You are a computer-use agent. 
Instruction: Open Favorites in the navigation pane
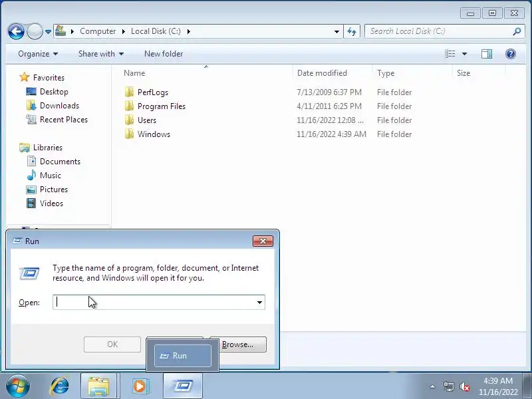[x=49, y=78]
